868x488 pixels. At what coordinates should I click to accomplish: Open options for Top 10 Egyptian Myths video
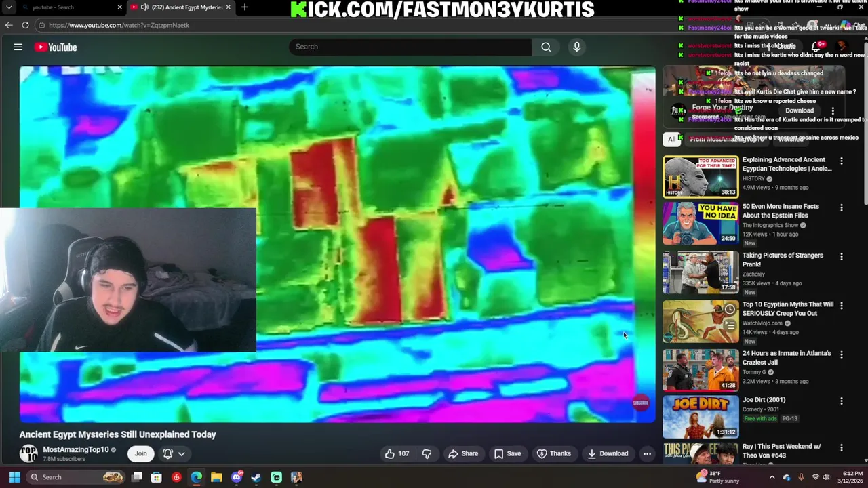coord(842,306)
